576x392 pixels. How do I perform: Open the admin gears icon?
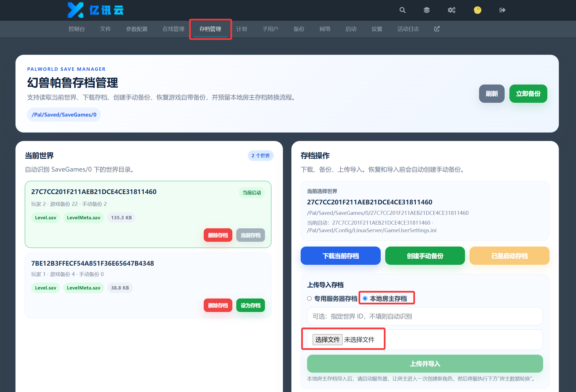point(452,10)
